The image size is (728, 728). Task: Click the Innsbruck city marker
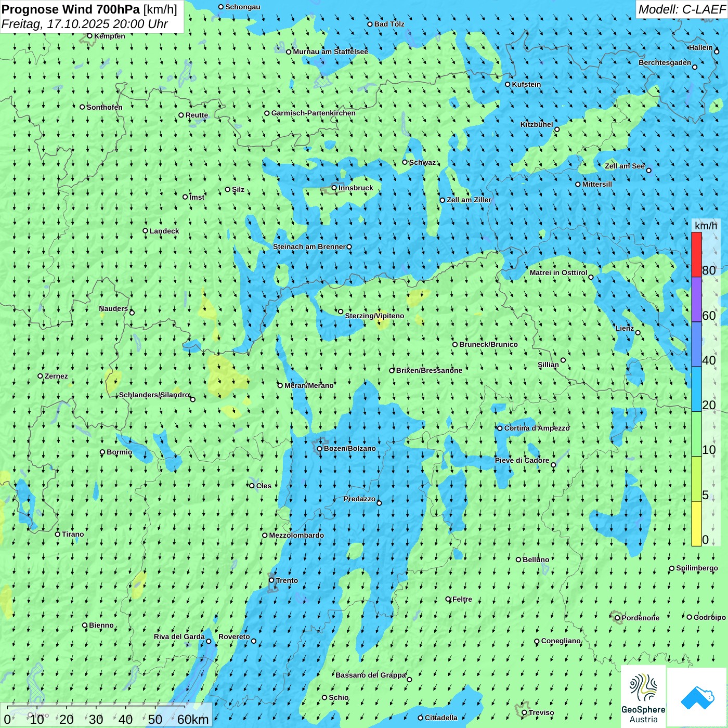click(334, 188)
